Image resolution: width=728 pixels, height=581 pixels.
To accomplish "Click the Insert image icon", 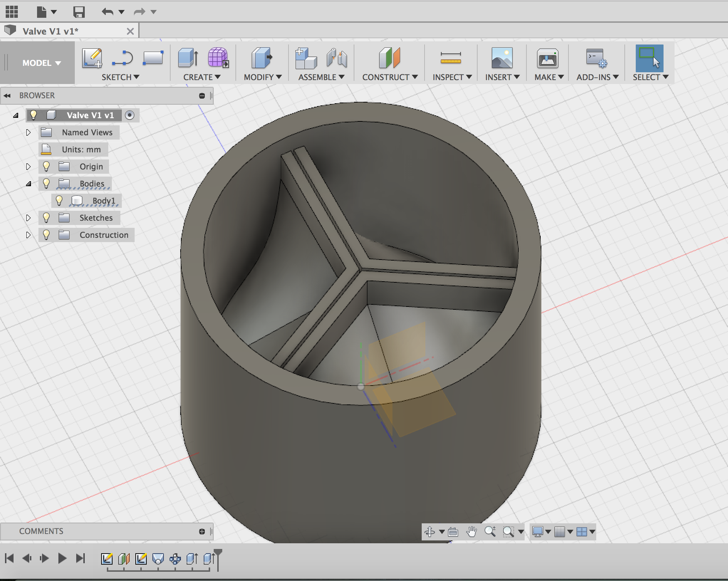I will tap(502, 58).
